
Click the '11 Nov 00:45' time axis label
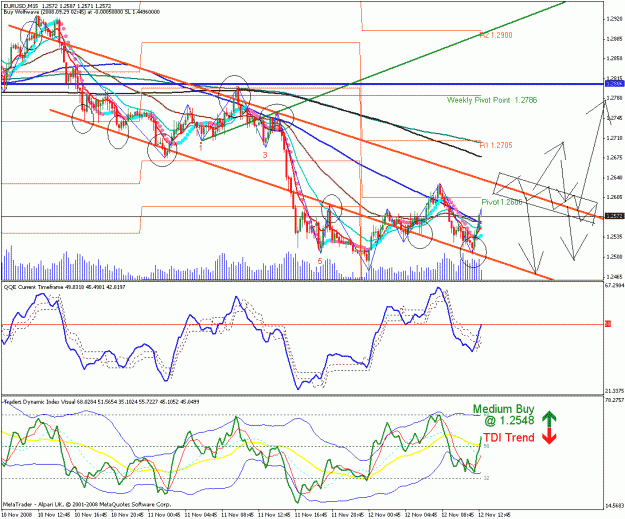[164, 515]
